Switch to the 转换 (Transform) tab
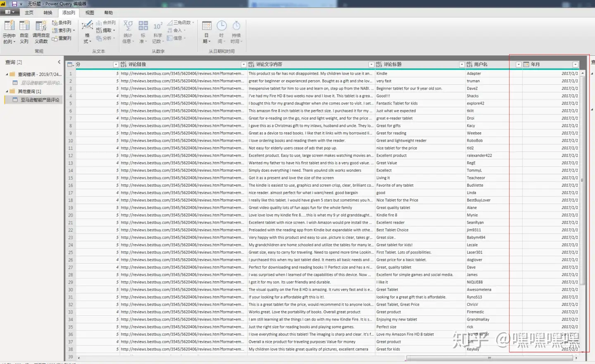Screen dimensions: 595x364 point(48,12)
